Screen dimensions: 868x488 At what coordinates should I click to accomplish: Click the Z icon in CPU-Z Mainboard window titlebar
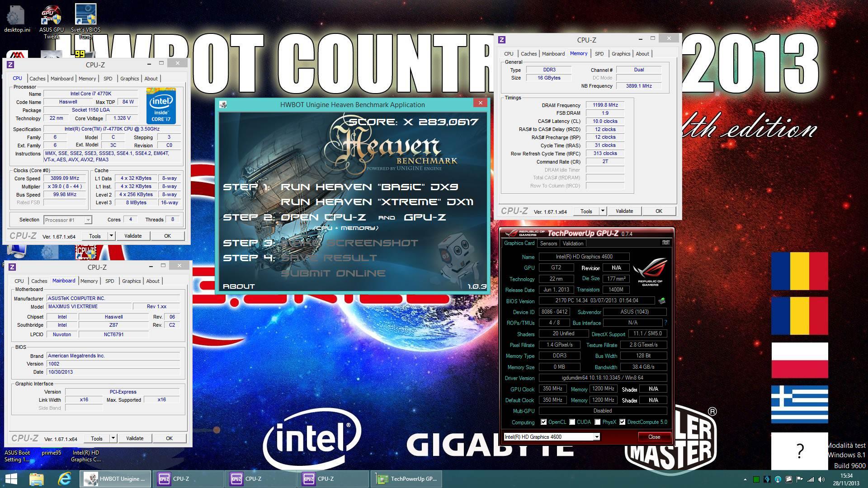(12, 267)
